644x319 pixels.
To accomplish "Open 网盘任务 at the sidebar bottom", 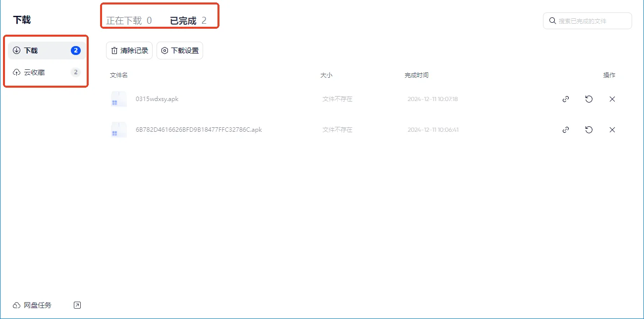I will [33, 305].
